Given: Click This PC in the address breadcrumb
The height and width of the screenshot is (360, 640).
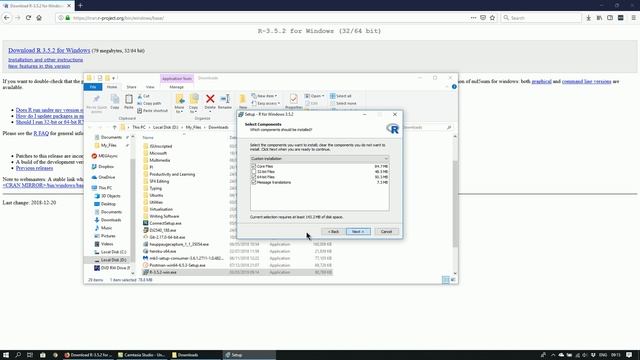Looking at the screenshot, I should [x=139, y=127].
